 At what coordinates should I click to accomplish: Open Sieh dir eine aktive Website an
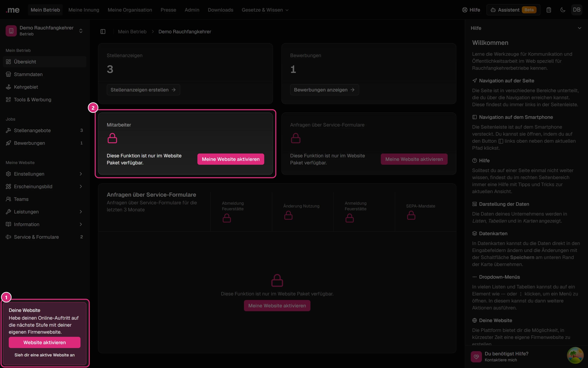coord(44,355)
